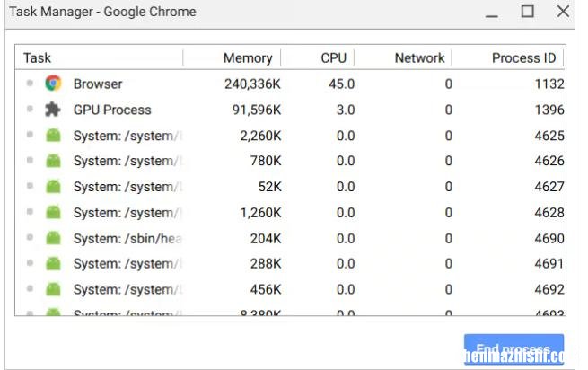Select System task name in PID 4625 row
The width and height of the screenshot is (588, 370).
tap(127, 136)
